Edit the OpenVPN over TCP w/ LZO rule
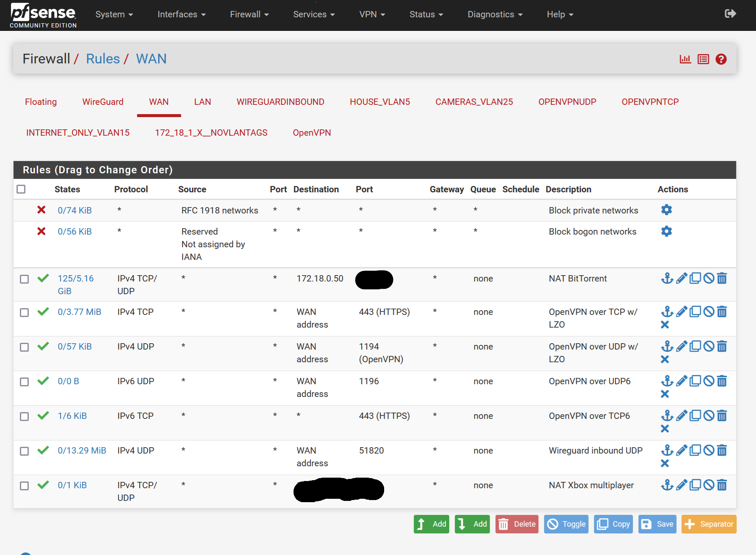This screenshot has width=756, height=555. coord(682,312)
